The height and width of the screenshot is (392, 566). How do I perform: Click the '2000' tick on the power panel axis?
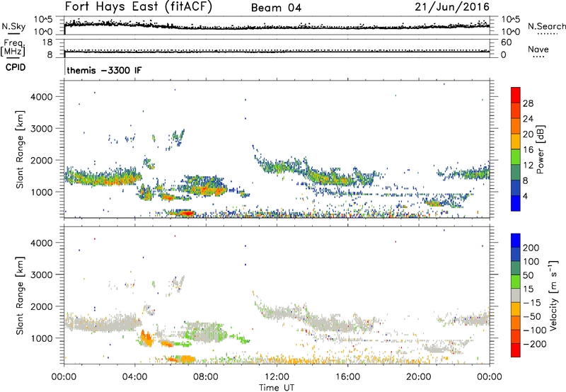point(41,161)
